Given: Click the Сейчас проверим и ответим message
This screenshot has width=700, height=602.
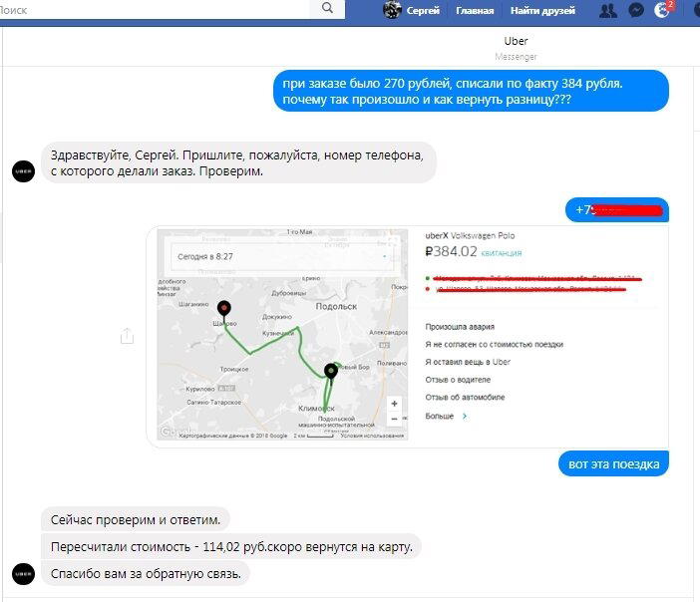Looking at the screenshot, I should pyautogui.click(x=136, y=520).
